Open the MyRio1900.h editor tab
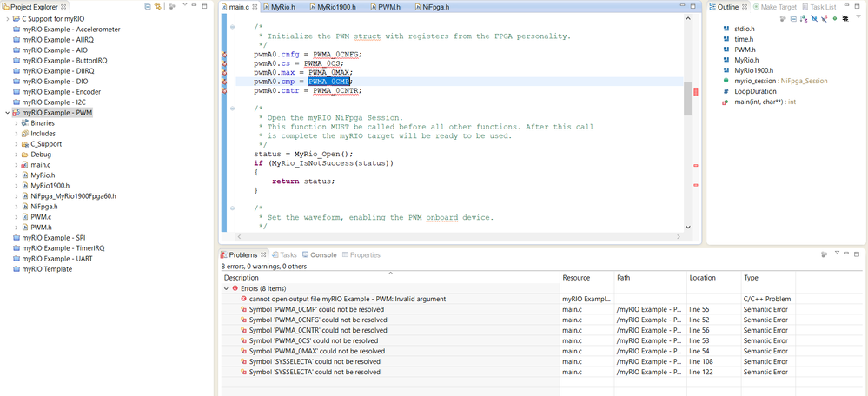 333,7
